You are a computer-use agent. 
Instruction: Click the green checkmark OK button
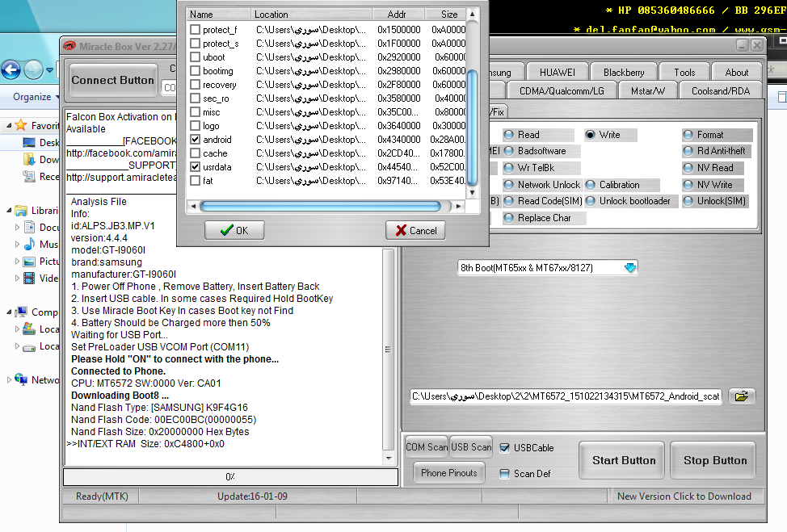[234, 230]
